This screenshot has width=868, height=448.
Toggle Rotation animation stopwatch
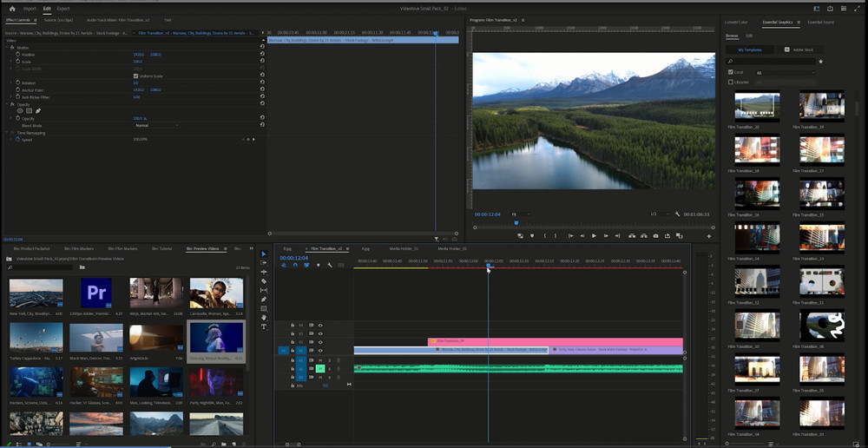point(17,82)
